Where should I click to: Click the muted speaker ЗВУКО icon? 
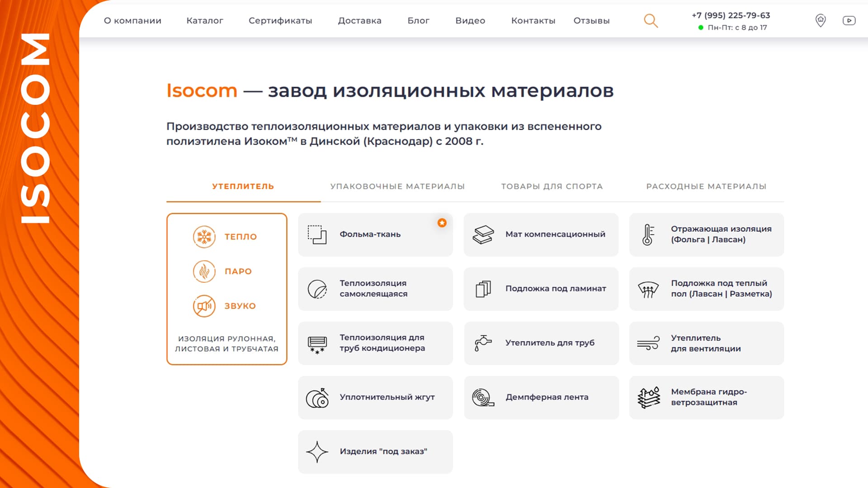(x=204, y=306)
